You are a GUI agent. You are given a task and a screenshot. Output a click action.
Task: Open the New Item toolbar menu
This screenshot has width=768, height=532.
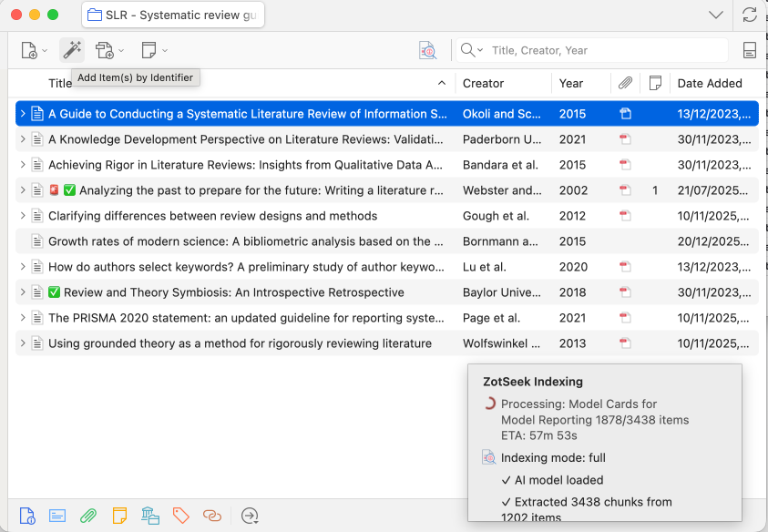34,50
